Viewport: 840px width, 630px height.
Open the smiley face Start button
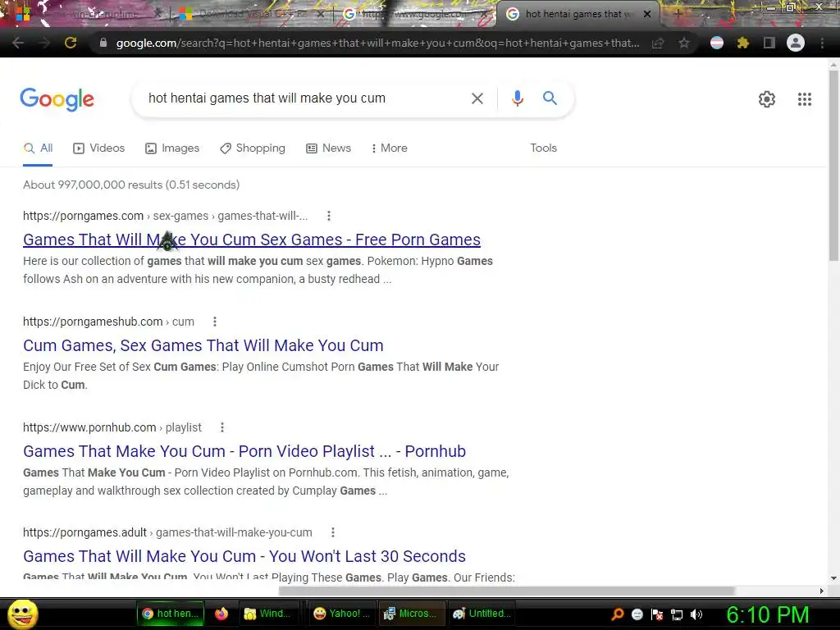click(22, 614)
